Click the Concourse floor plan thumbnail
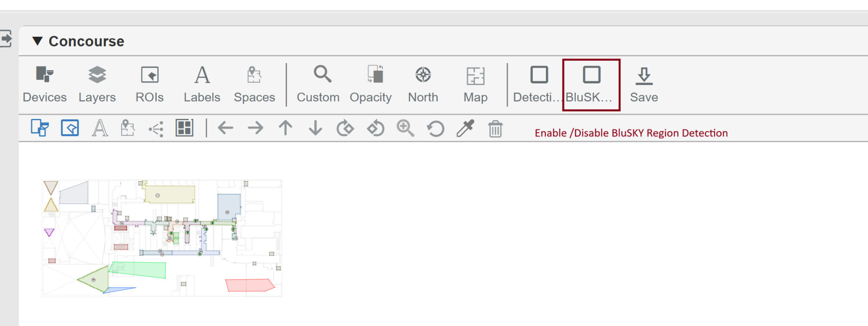Image resolution: width=868 pixels, height=326 pixels. pyautogui.click(x=162, y=238)
